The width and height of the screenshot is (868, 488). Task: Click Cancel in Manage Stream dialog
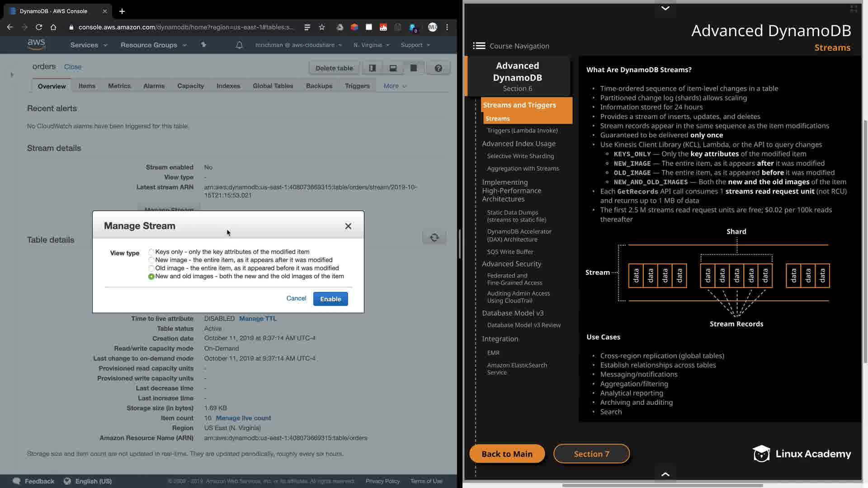click(296, 298)
